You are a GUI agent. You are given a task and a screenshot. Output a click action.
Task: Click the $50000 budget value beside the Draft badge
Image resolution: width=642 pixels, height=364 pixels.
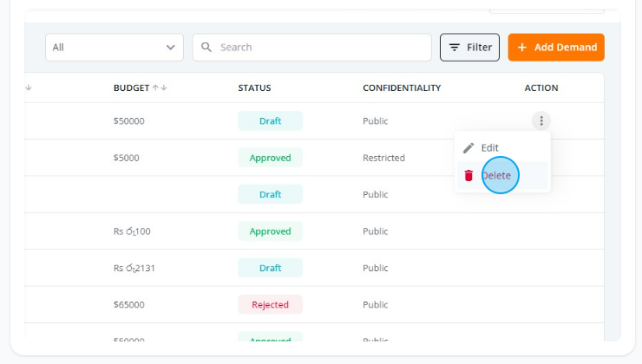129,121
